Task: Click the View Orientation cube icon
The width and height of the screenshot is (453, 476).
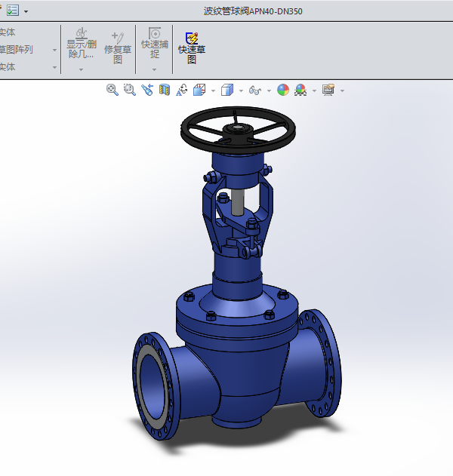Action: (x=199, y=90)
